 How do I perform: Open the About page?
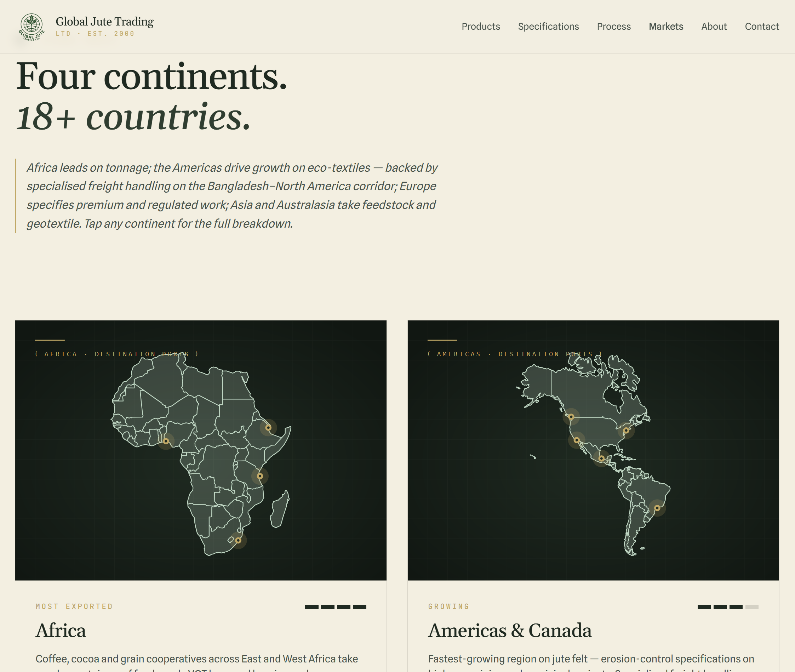point(714,26)
